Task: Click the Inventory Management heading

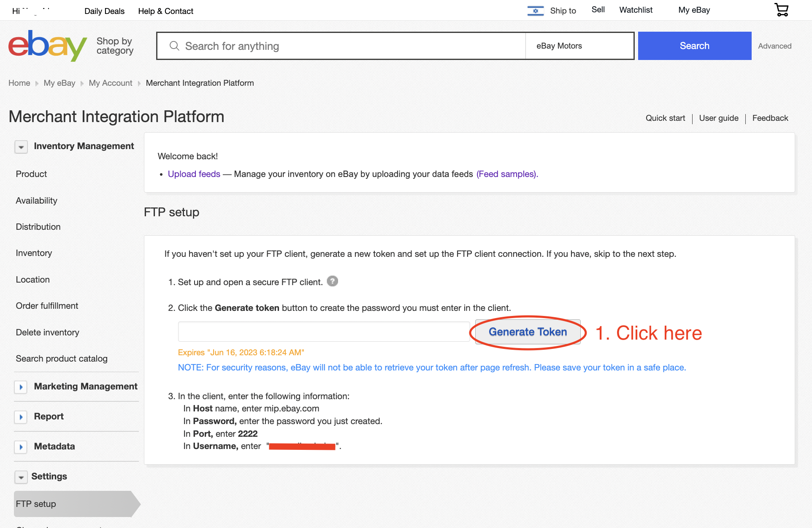Action: 84,146
